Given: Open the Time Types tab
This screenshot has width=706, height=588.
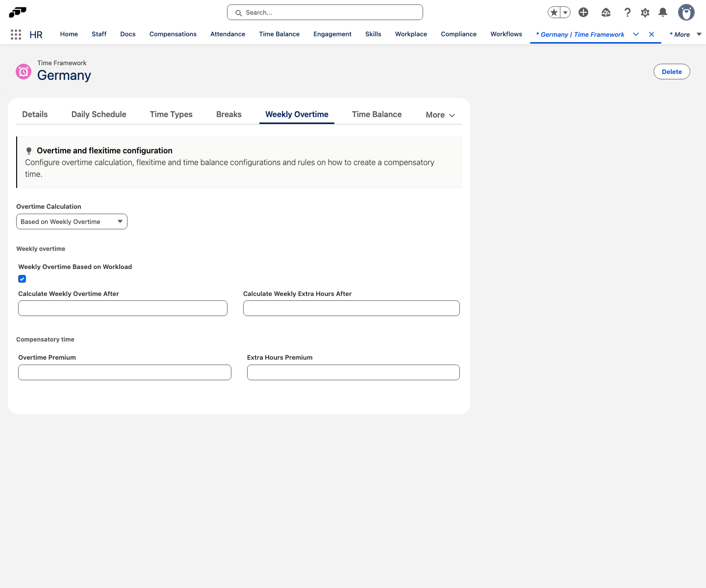Looking at the screenshot, I should click(x=171, y=114).
